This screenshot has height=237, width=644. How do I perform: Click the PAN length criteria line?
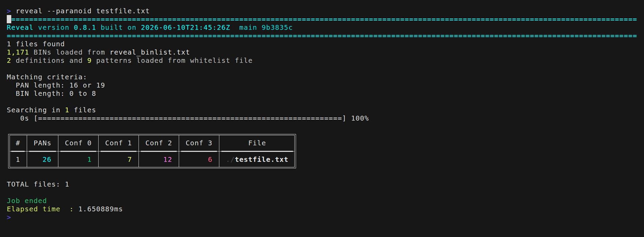click(x=60, y=85)
